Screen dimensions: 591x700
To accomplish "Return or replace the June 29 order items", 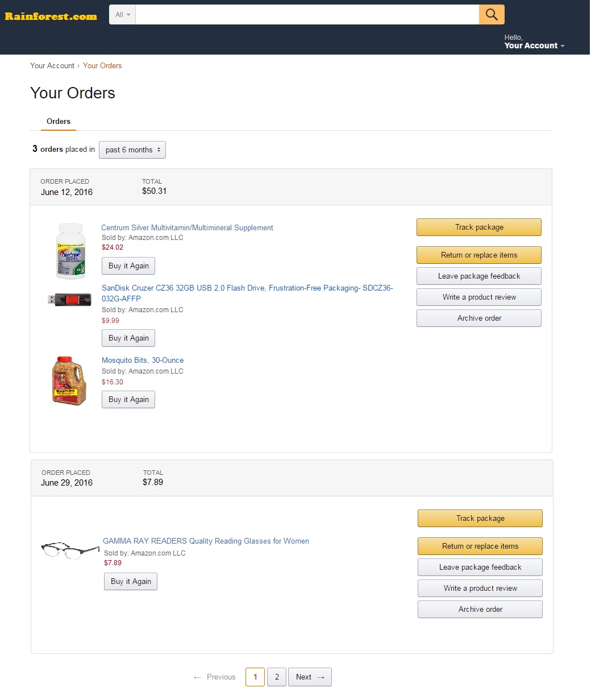I will 480,546.
